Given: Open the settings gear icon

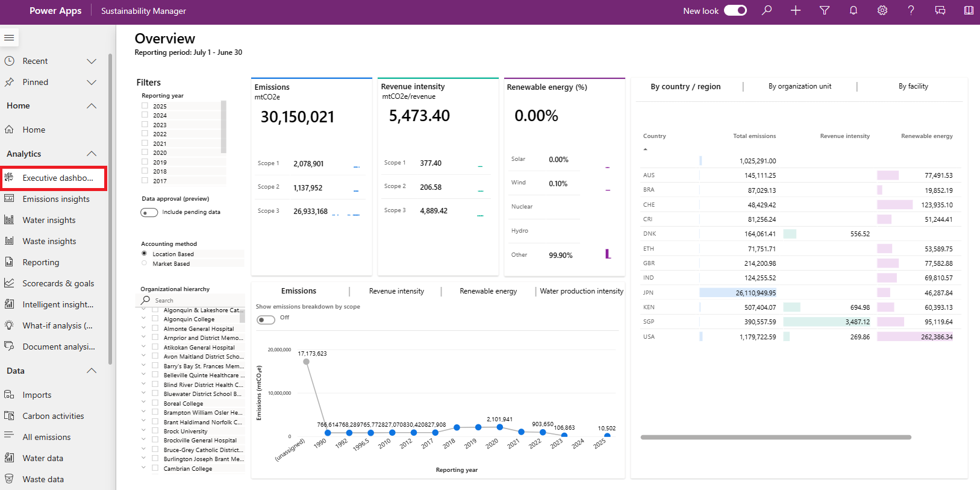Looking at the screenshot, I should tap(882, 10).
